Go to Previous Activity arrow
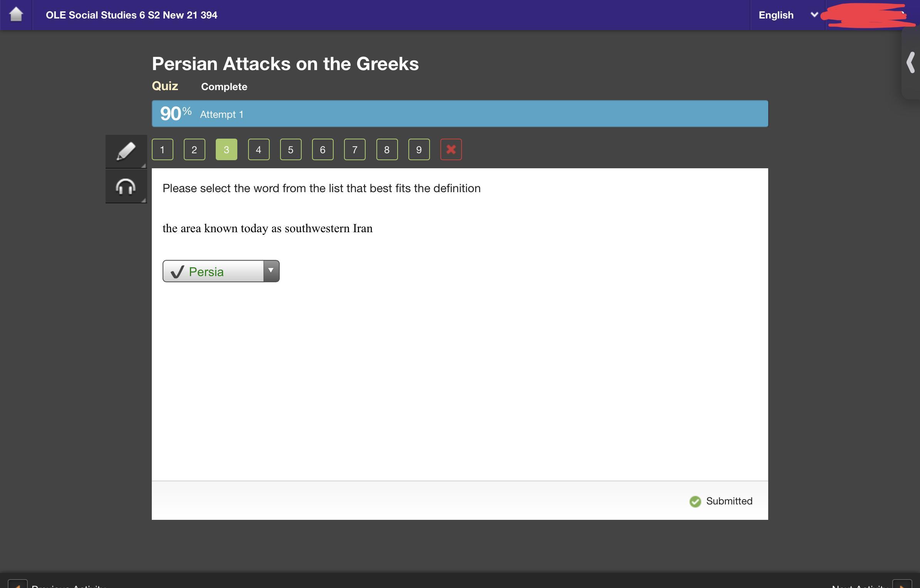920x588 pixels. [17, 584]
